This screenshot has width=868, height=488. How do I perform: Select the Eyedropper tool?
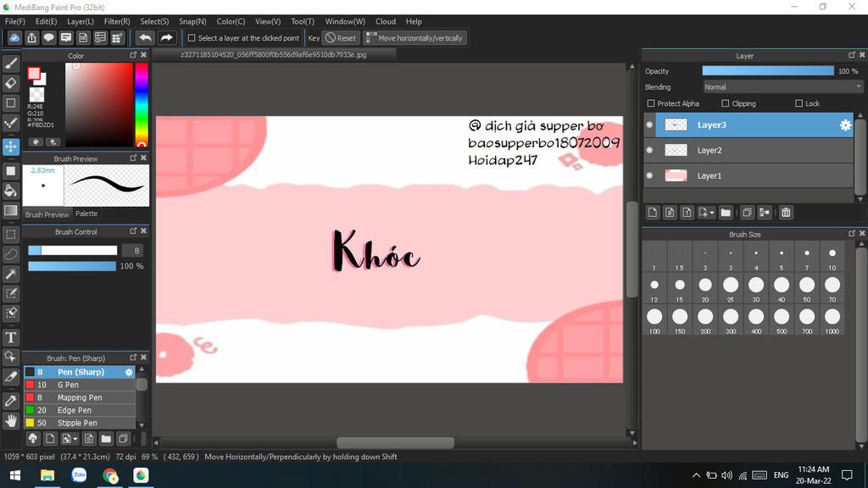[10, 401]
